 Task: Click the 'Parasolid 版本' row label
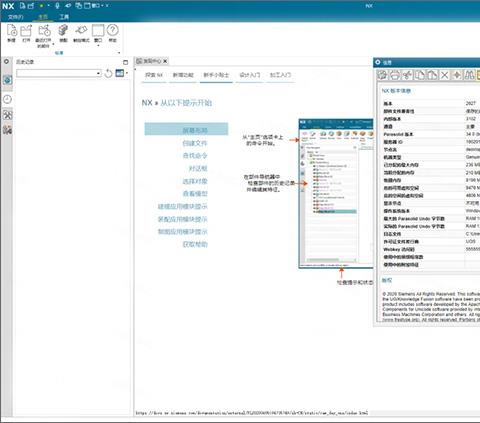398,134
